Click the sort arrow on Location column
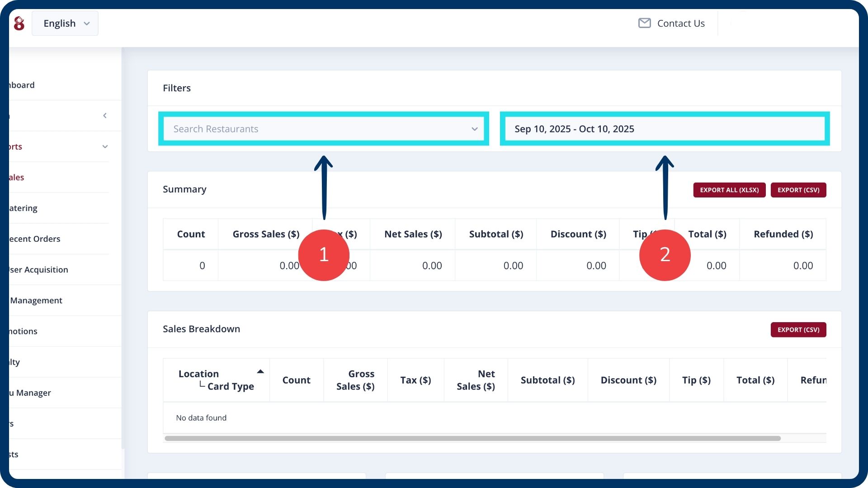Viewport: 868px width, 488px height. coord(260,371)
